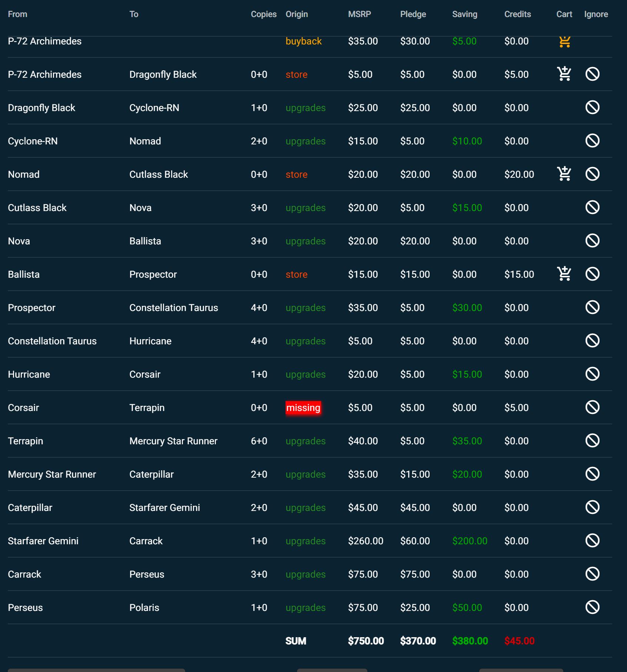The height and width of the screenshot is (672, 627).
Task: Click the Origin column header
Action: (x=297, y=14)
